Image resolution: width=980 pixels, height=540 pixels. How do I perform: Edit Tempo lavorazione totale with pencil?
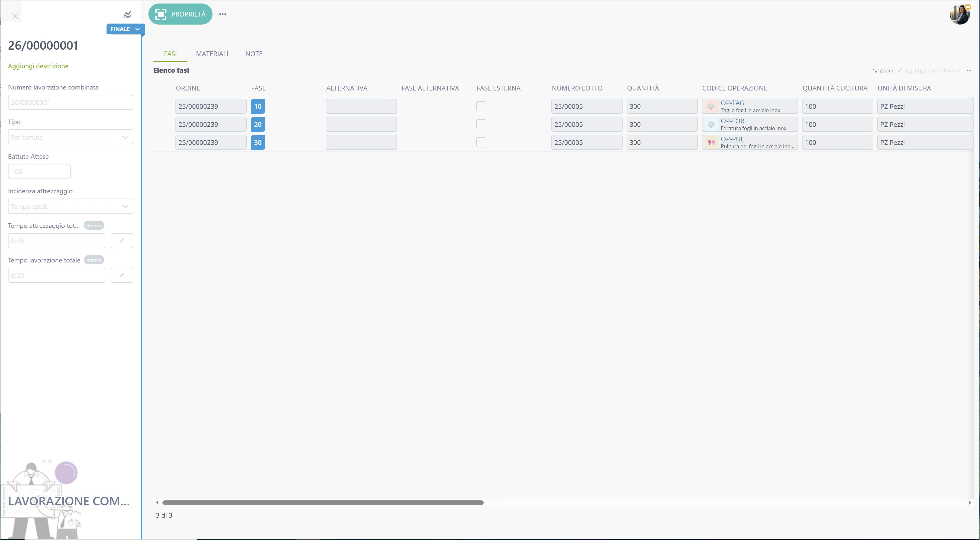pyautogui.click(x=122, y=275)
